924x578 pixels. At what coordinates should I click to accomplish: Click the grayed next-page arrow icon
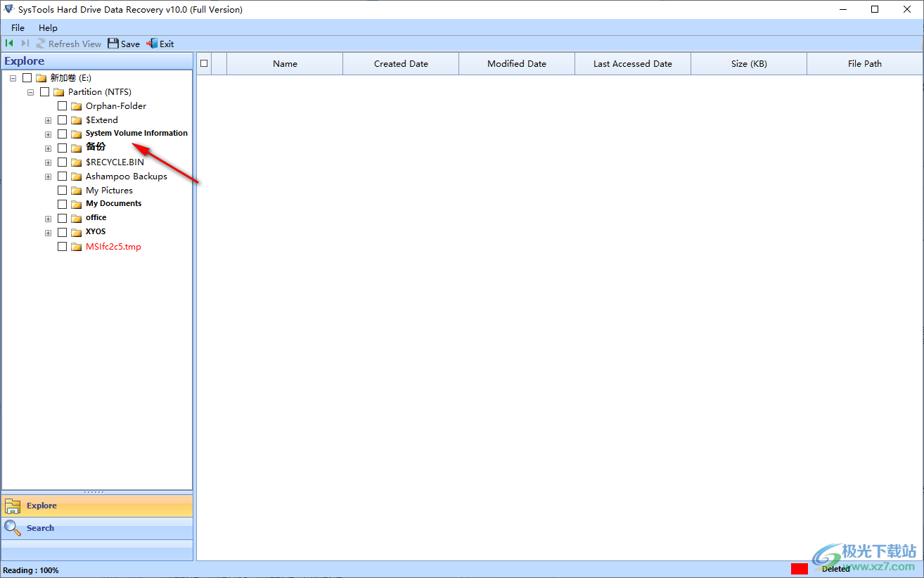(x=25, y=44)
